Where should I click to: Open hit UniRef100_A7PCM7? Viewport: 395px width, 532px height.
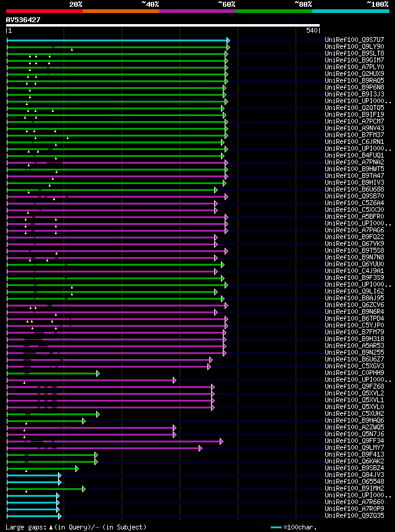pos(355,122)
